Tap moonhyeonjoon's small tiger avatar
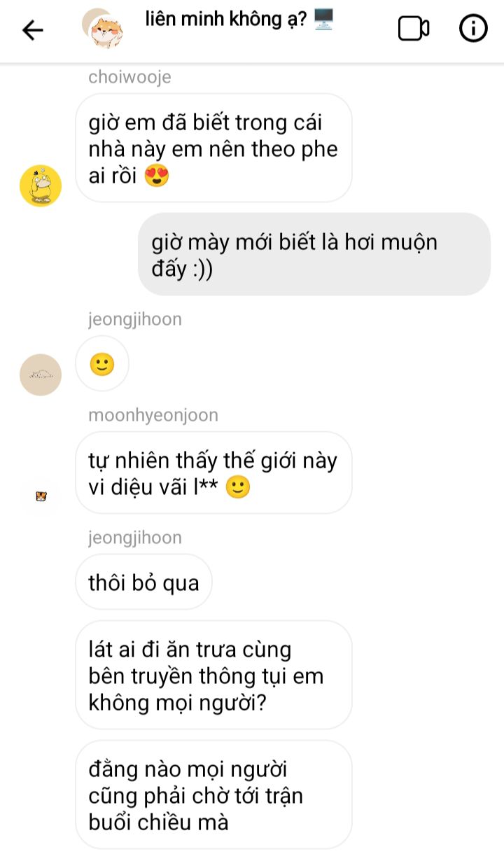The image size is (504, 854). tap(41, 496)
